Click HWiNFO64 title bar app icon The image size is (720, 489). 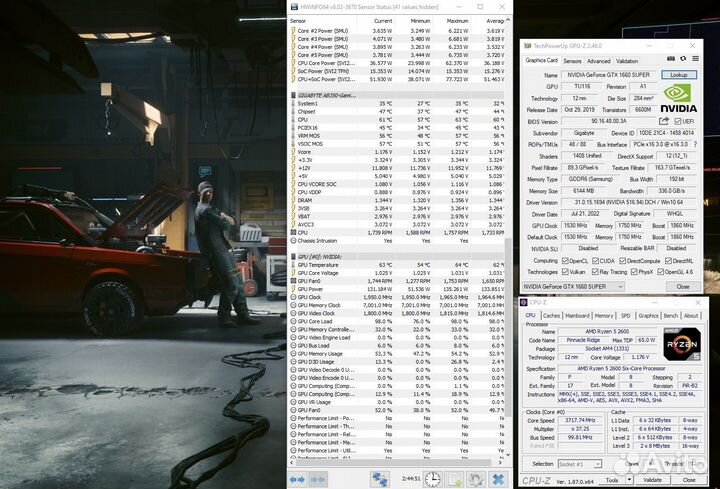(294, 7)
